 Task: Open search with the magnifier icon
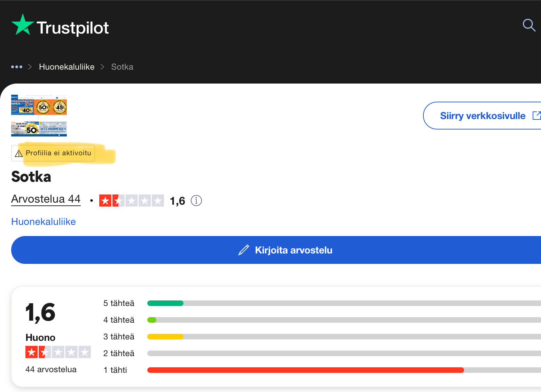[529, 25]
